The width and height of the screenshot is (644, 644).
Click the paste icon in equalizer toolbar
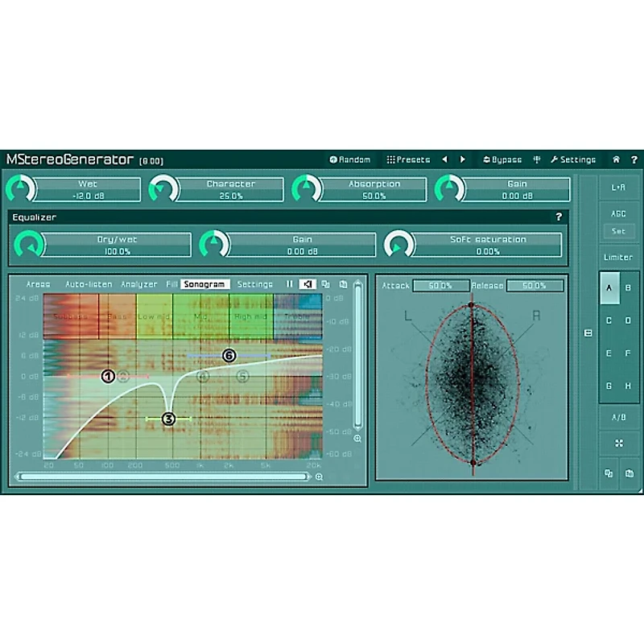(343, 284)
